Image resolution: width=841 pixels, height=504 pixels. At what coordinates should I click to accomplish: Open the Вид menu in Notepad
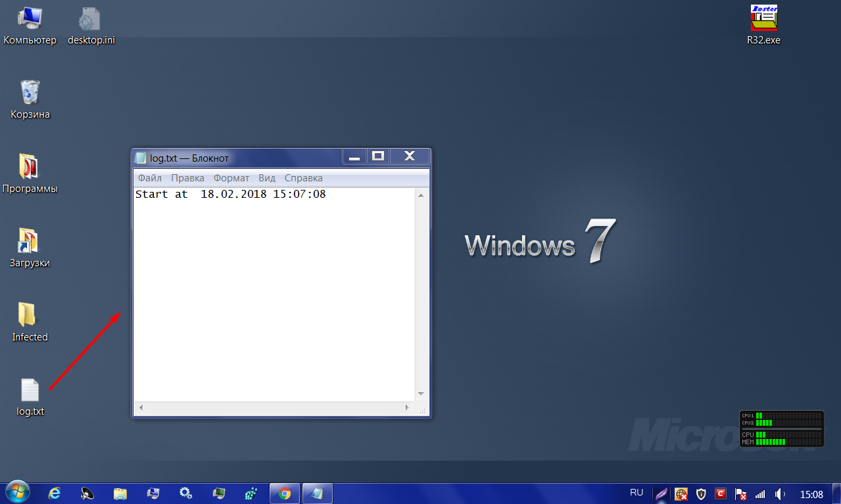coord(267,178)
